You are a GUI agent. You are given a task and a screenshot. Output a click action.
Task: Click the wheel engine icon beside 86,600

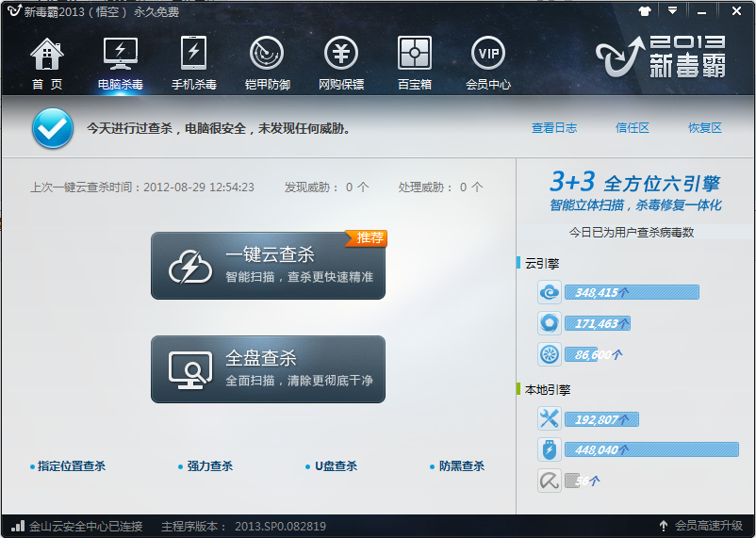pyautogui.click(x=550, y=354)
